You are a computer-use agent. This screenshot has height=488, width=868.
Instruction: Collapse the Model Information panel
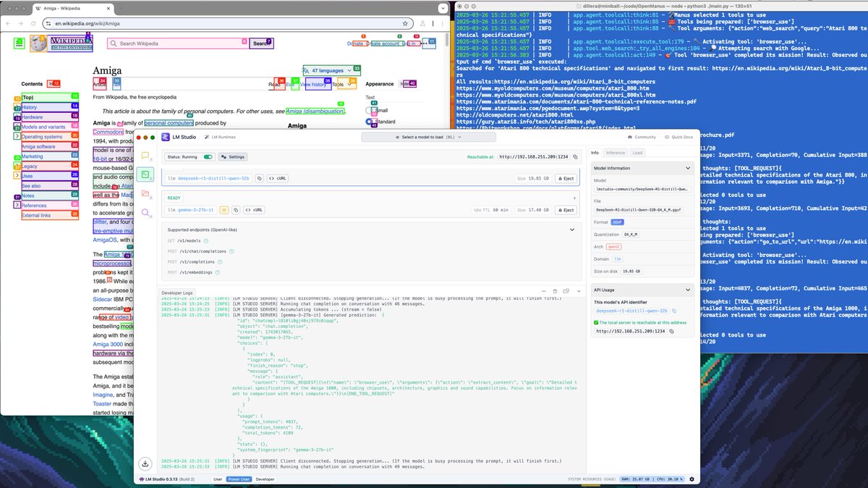click(687, 167)
